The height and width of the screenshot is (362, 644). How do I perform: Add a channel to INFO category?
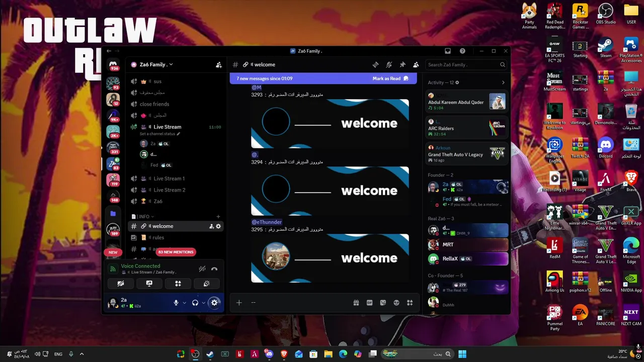(x=218, y=217)
